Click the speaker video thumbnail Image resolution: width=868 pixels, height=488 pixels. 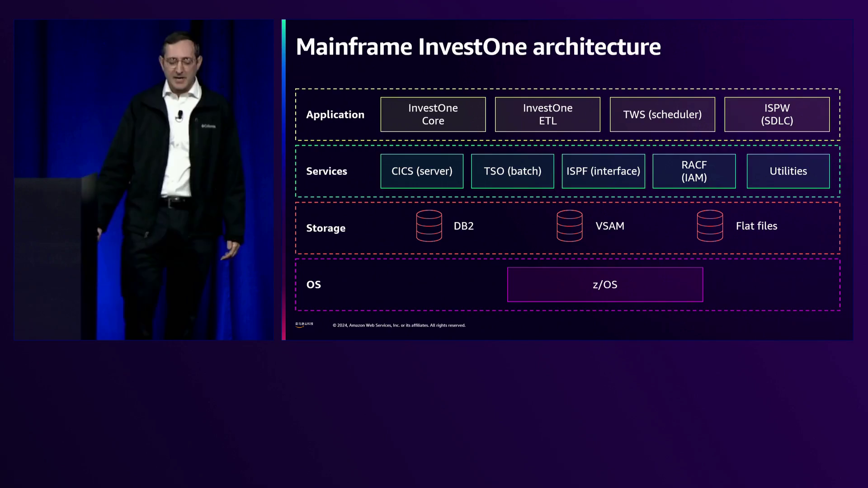(144, 180)
